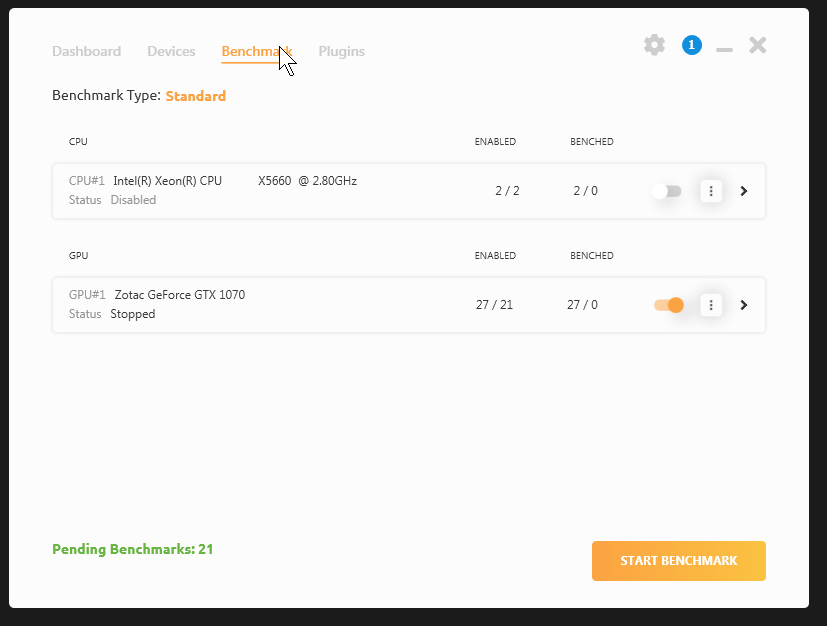Go to the Plugins tab
This screenshot has height=626, width=827.
point(341,51)
